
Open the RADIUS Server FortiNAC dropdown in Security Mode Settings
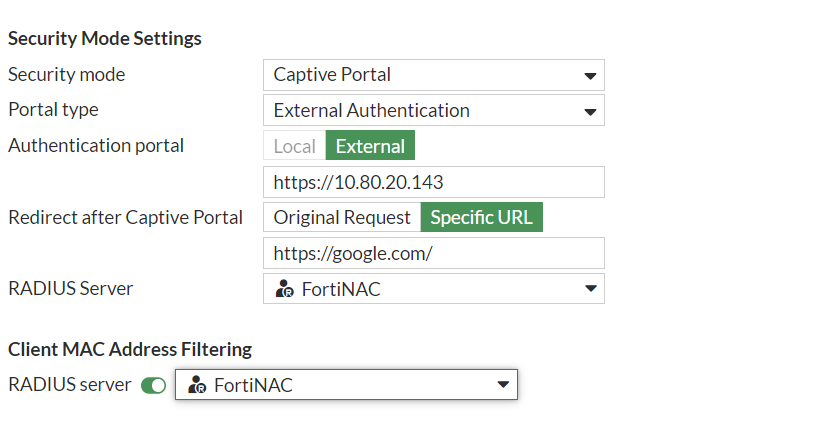(x=433, y=289)
